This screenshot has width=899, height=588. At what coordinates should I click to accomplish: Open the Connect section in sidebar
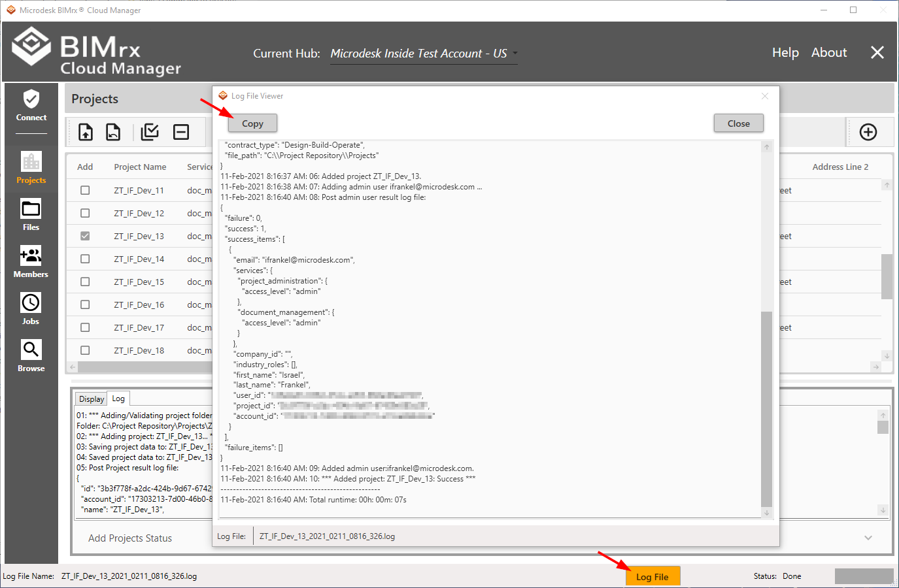coord(31,106)
